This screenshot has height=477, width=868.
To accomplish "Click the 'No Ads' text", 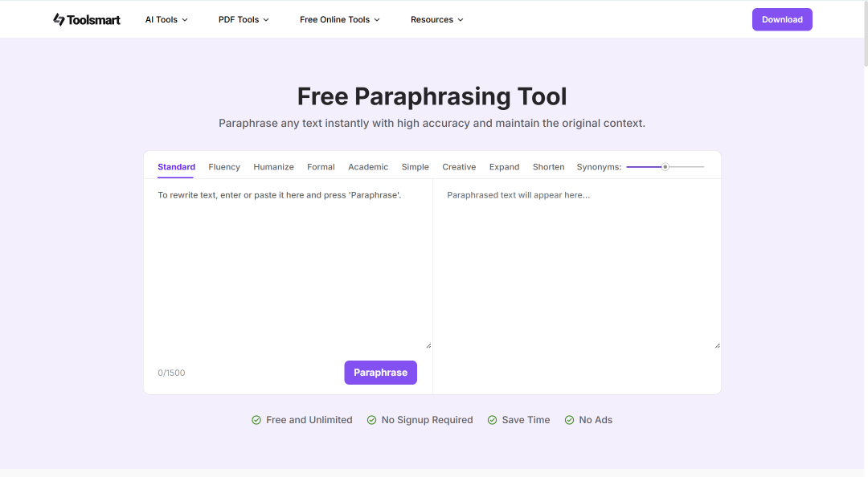I will point(596,420).
